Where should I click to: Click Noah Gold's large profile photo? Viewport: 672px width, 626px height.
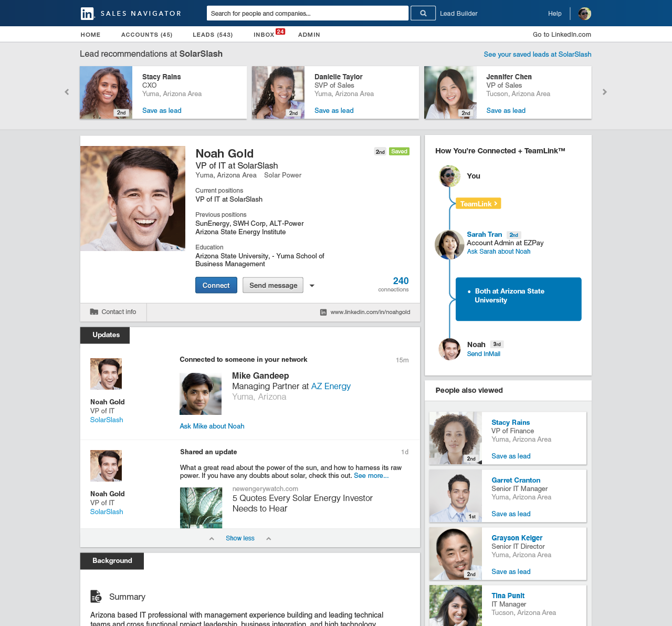(x=133, y=199)
